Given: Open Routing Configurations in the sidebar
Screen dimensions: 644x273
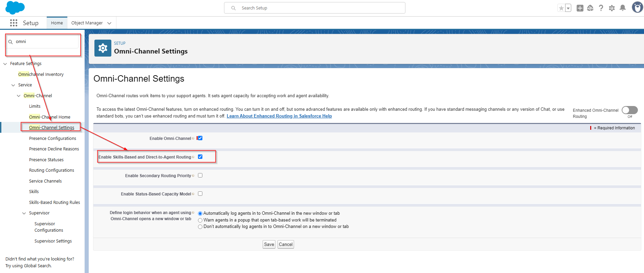Looking at the screenshot, I should [51, 170].
